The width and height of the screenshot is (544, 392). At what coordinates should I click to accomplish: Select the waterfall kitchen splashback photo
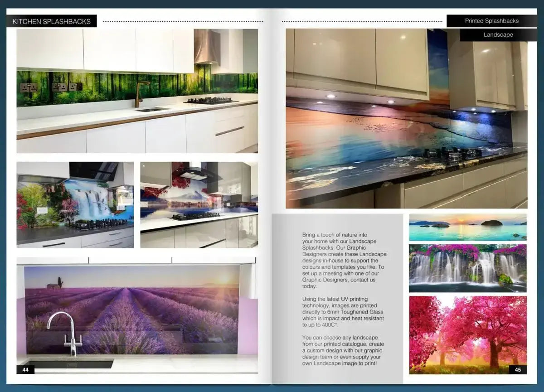(x=75, y=204)
